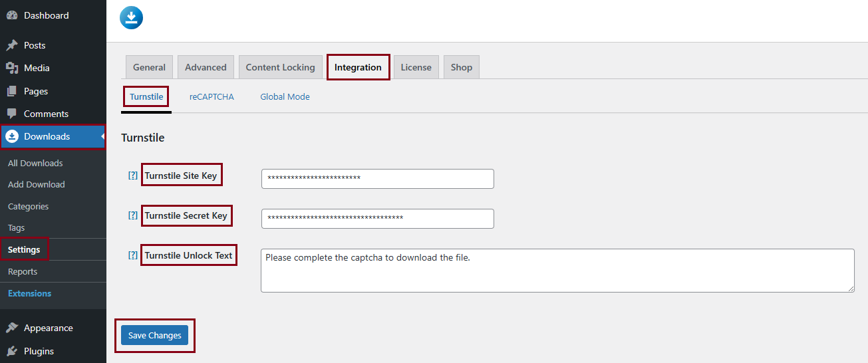Image resolution: width=868 pixels, height=363 pixels.
Task: Open Categories submenu link
Action: click(x=29, y=206)
